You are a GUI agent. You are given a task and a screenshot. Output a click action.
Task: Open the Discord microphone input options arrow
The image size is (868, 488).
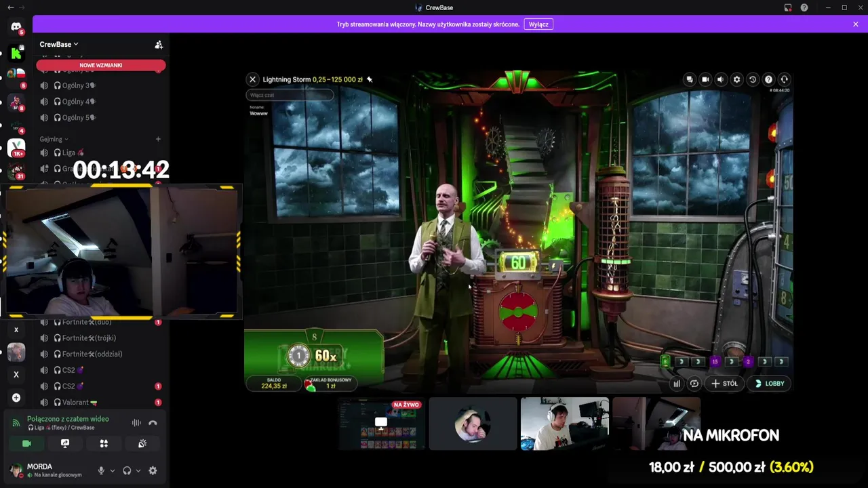click(x=113, y=470)
